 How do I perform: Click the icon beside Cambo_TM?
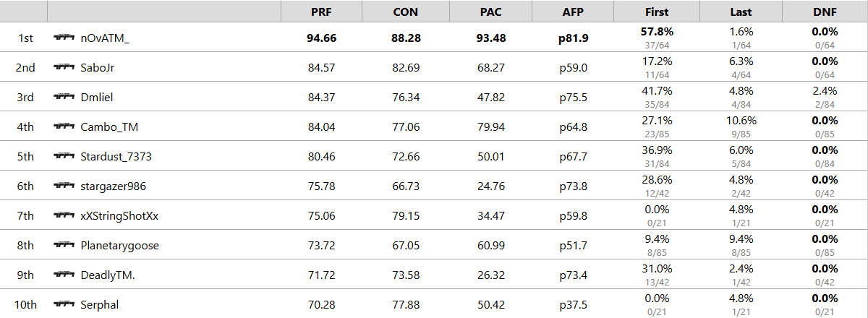[64, 126]
